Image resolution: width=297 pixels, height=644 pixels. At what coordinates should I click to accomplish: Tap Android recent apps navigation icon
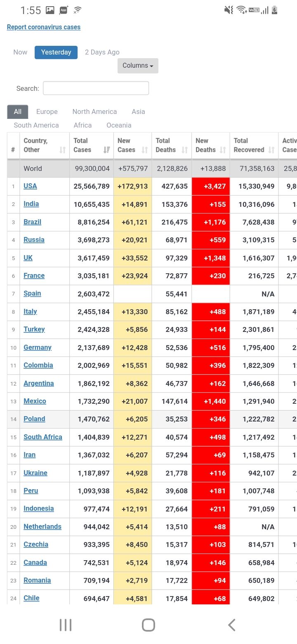point(66,625)
